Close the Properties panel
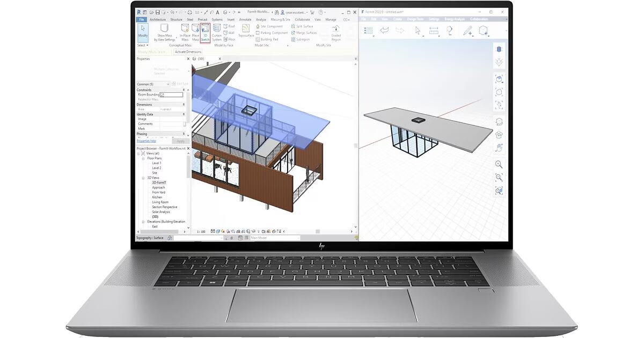The height and width of the screenshot is (338, 644). pos(188,59)
